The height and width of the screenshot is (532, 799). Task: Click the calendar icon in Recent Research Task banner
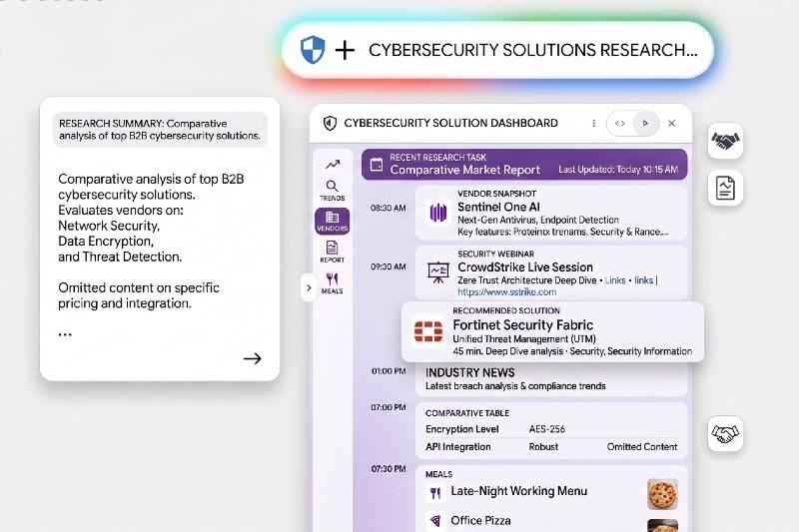point(377,165)
